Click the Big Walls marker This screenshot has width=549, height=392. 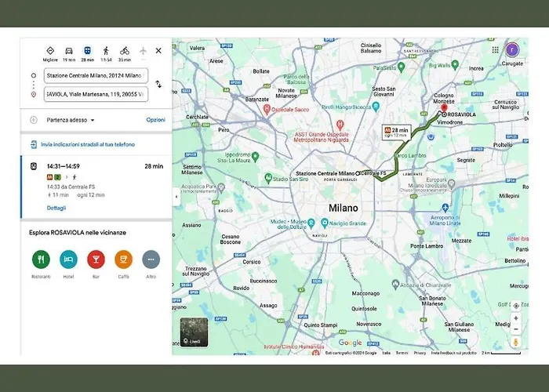[x=455, y=64]
